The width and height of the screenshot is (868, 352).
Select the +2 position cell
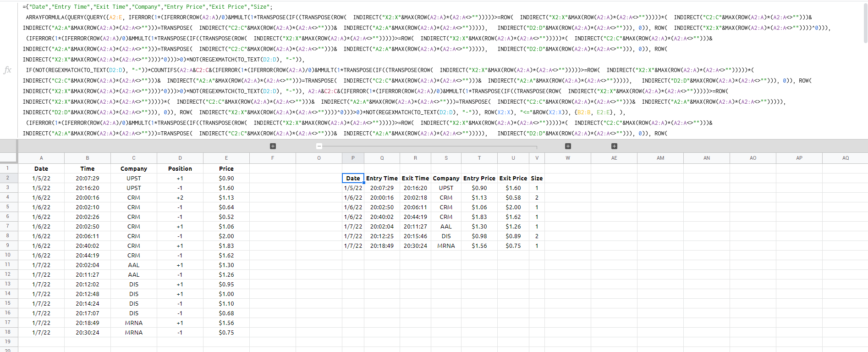[180, 197]
